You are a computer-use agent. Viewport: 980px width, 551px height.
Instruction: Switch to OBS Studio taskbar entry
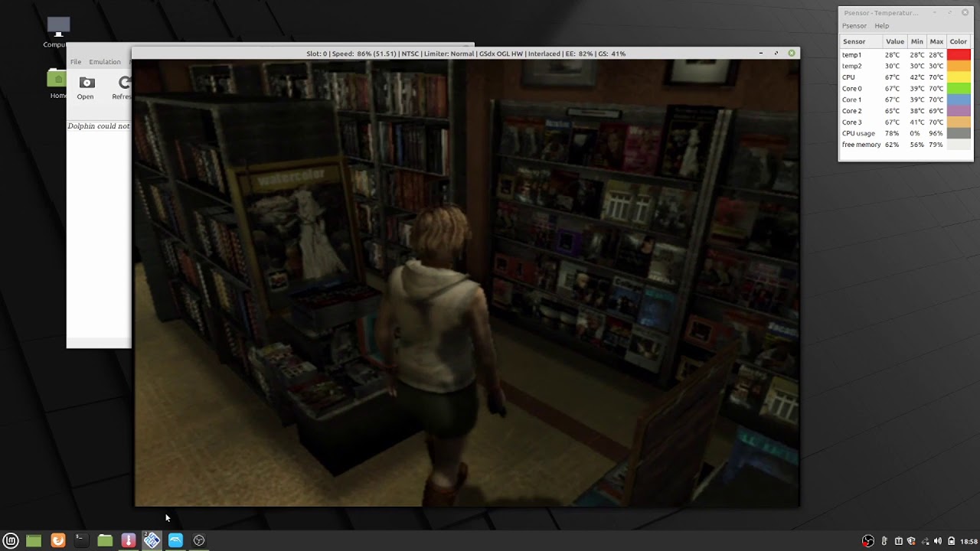coord(199,540)
